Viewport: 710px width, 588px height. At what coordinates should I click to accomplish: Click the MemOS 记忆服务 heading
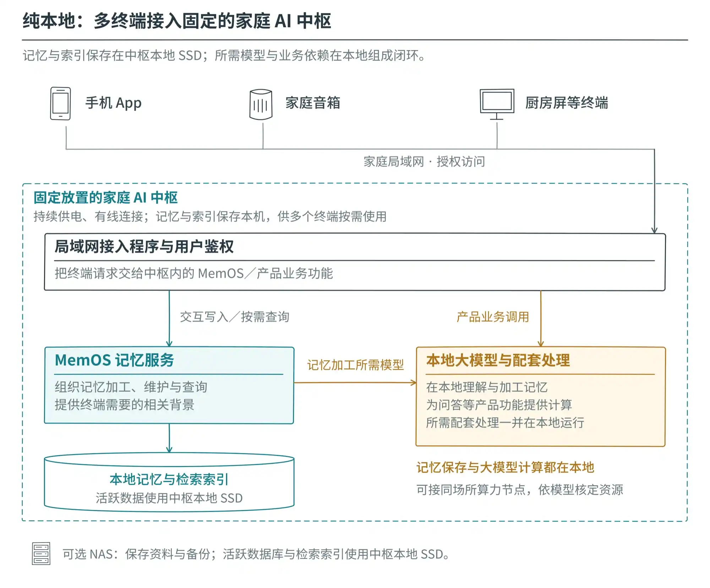[114, 360]
